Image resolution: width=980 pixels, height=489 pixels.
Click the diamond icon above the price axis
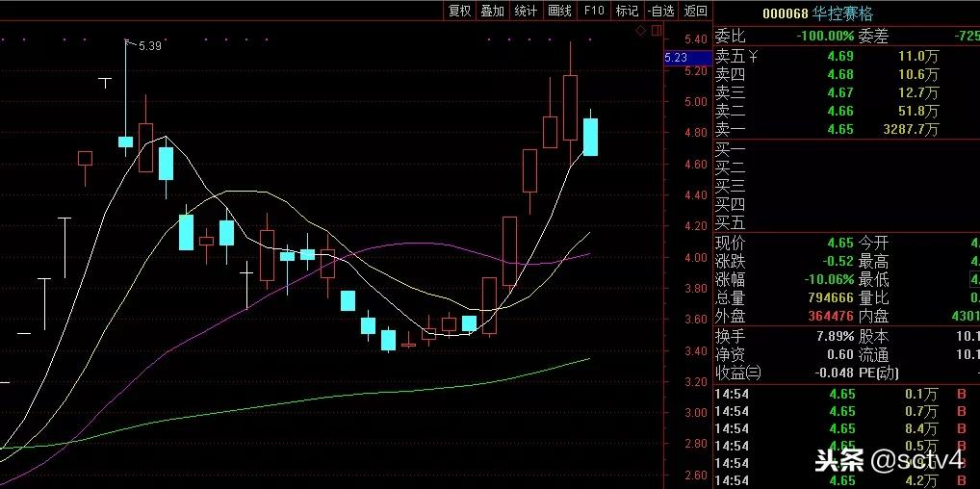[640, 30]
